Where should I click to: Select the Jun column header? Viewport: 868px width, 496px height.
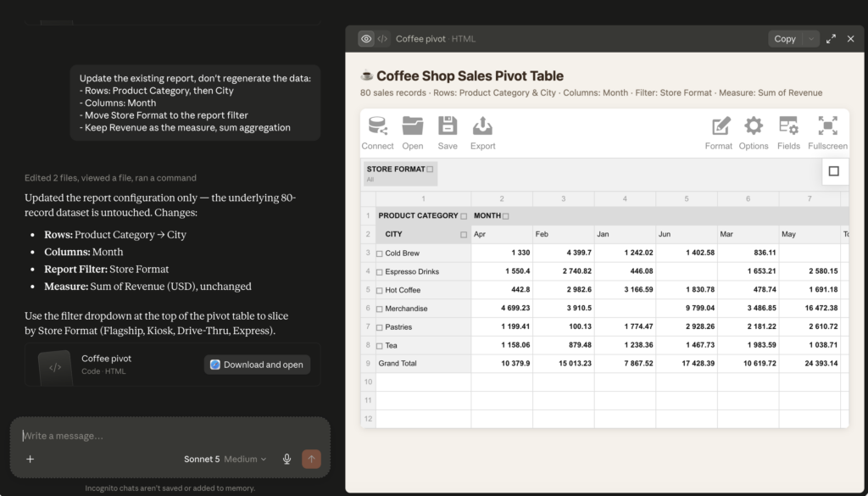pos(687,234)
